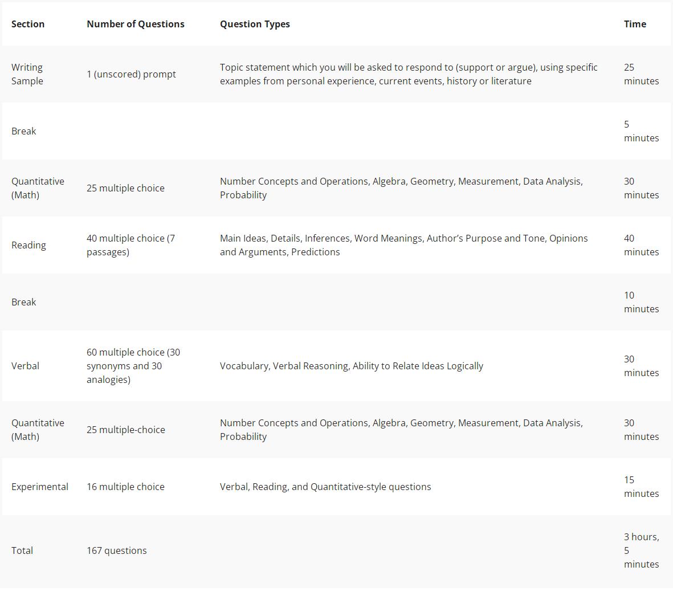Select the Experimental section cell
This screenshot has height=616, width=673.
tap(40, 487)
